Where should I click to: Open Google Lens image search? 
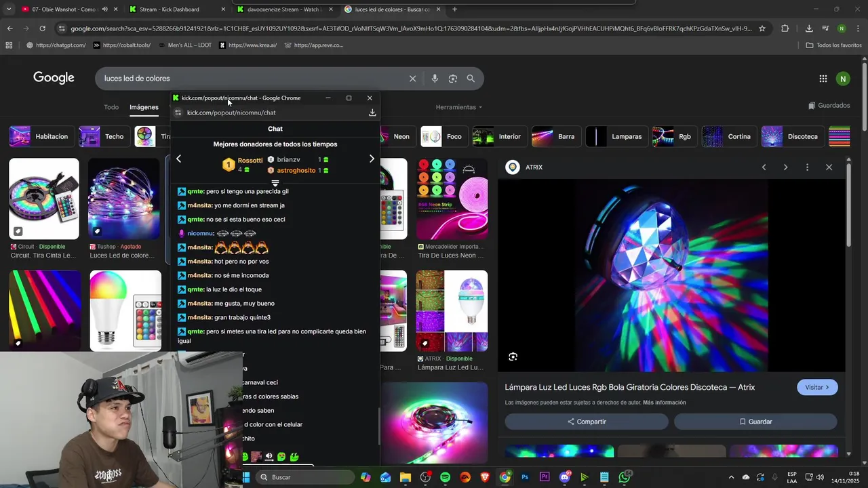453,79
